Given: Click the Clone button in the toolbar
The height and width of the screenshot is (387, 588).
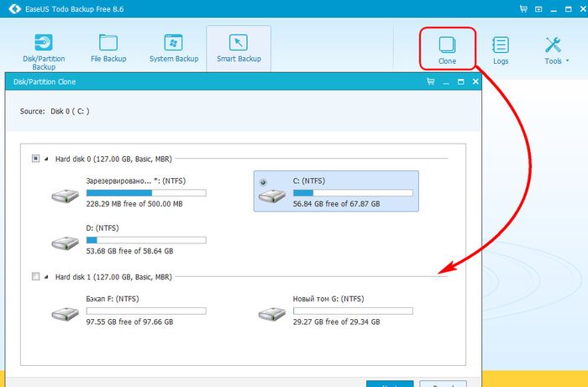Looking at the screenshot, I should (x=447, y=50).
